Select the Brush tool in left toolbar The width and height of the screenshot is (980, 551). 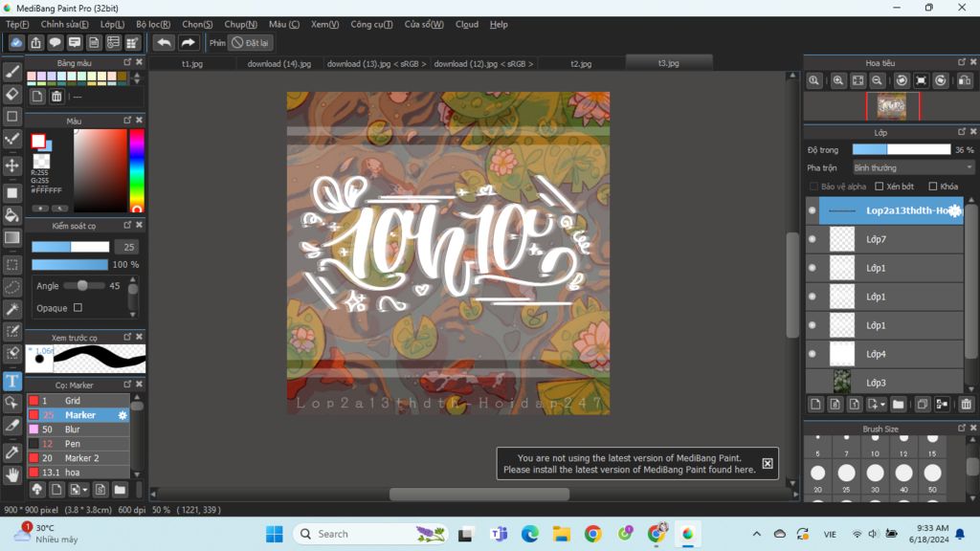(11, 72)
